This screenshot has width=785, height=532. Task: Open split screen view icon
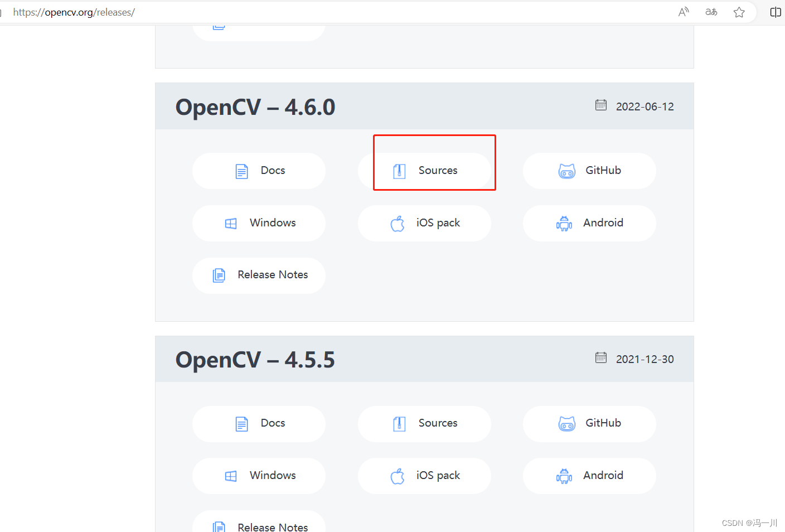pos(776,12)
